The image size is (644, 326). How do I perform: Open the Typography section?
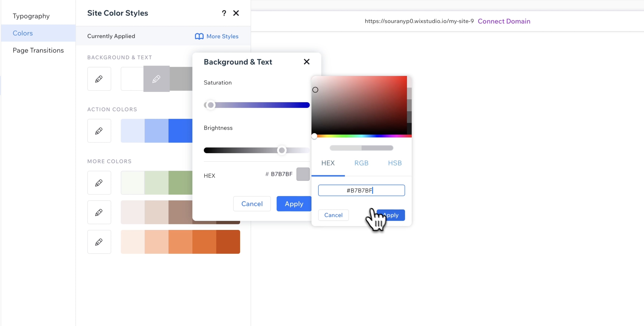coord(31,16)
